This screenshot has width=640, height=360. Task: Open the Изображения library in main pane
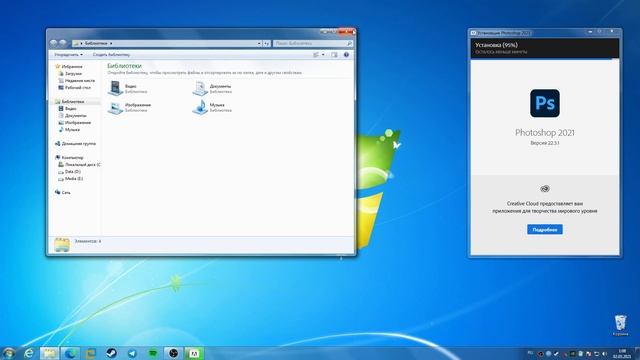point(129,107)
